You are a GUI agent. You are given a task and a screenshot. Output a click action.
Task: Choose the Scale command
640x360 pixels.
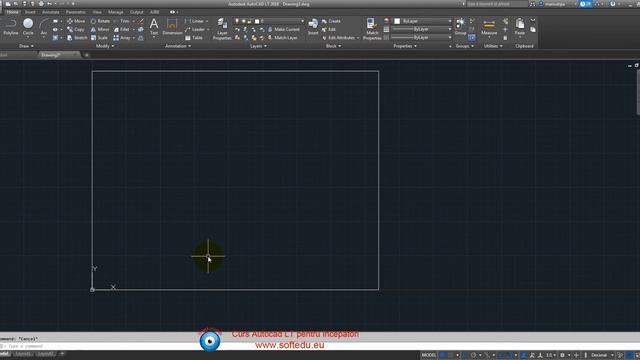point(99,38)
